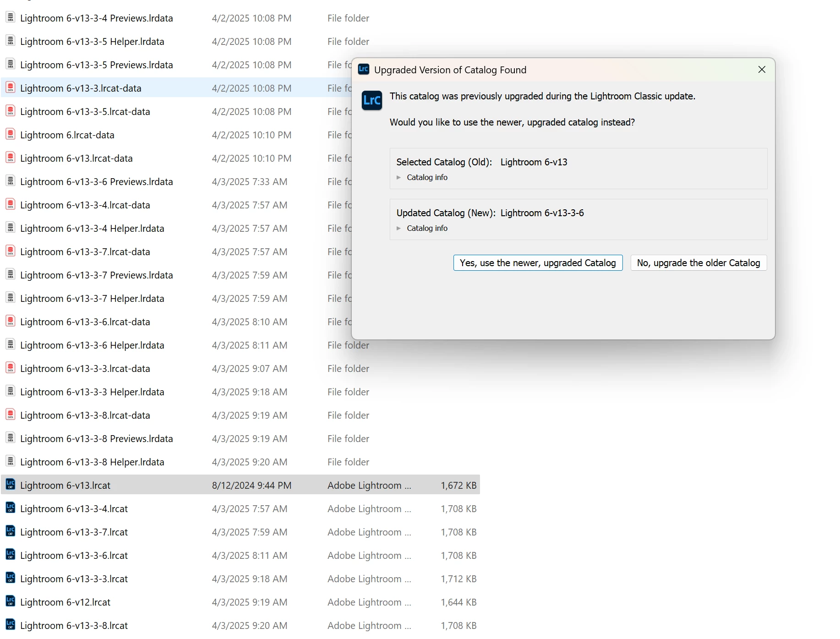
Task: Click icon of Lightroom 6-v13-3-4 Previews.lrdata
Action: 11,17
